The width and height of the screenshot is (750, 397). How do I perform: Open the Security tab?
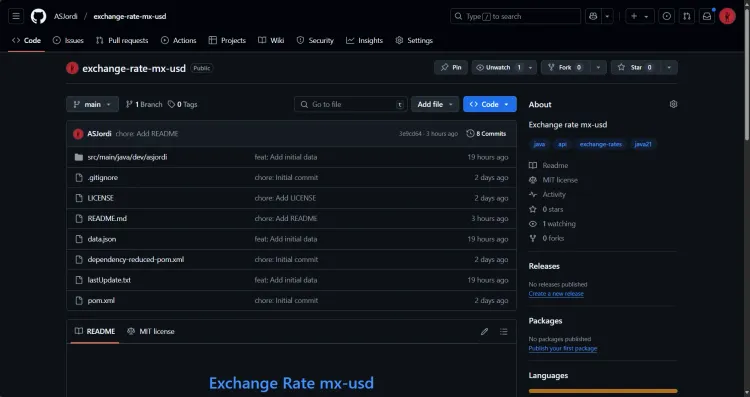pos(315,41)
